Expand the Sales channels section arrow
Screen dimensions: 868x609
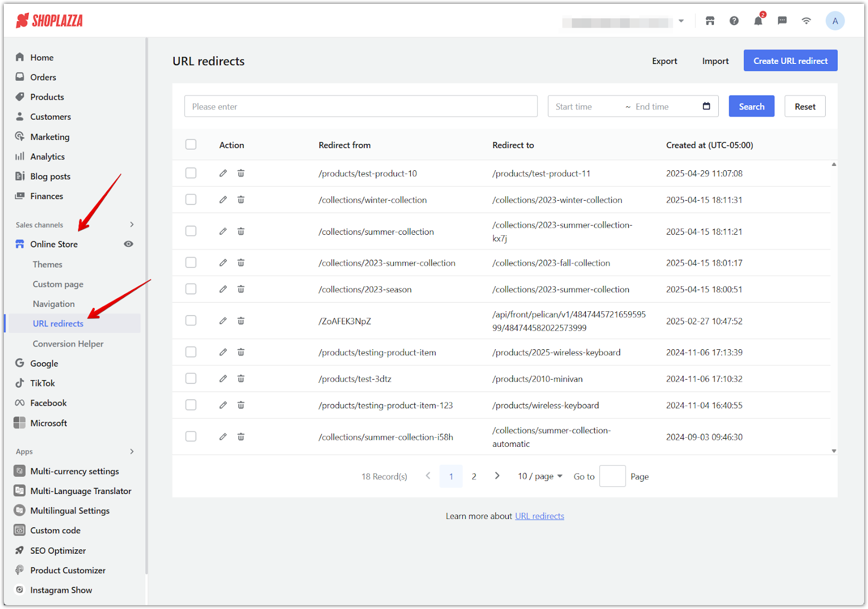point(132,225)
